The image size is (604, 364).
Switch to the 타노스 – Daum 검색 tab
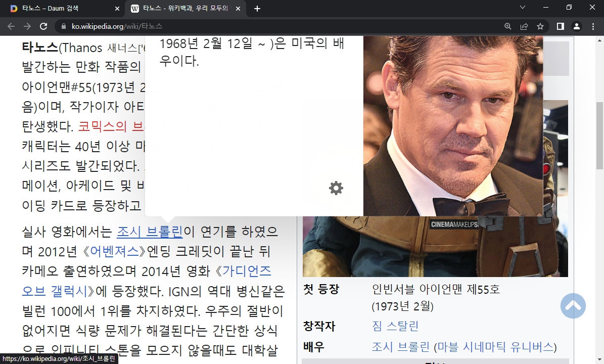tap(62, 9)
